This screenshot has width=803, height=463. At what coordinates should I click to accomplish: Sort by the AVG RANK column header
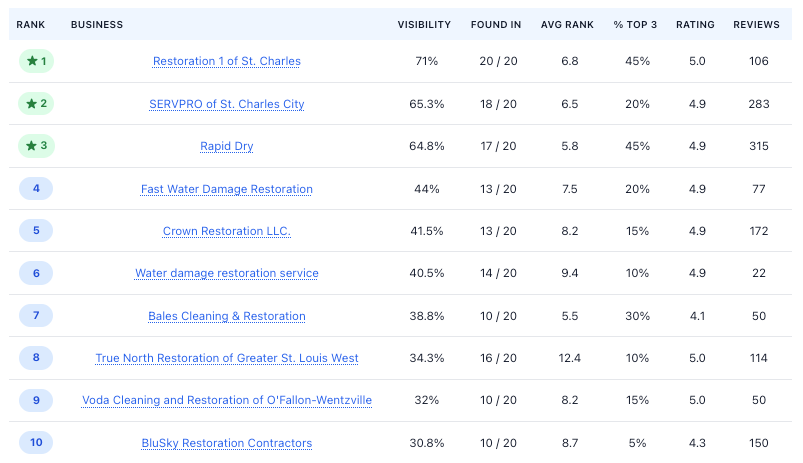click(x=567, y=25)
